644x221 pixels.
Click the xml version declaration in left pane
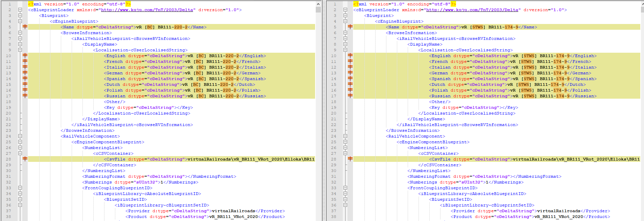pos(79,4)
